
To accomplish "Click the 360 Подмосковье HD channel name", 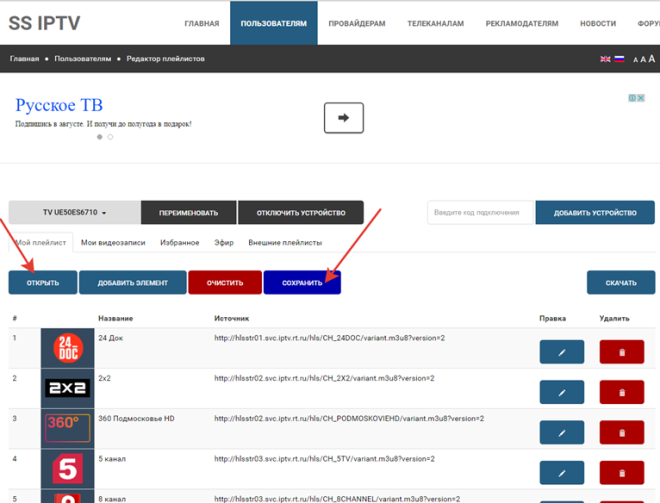I will [136, 418].
